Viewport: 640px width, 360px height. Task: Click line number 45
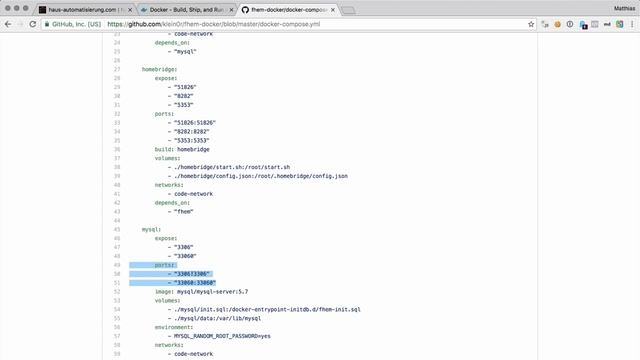pyautogui.click(x=117, y=229)
